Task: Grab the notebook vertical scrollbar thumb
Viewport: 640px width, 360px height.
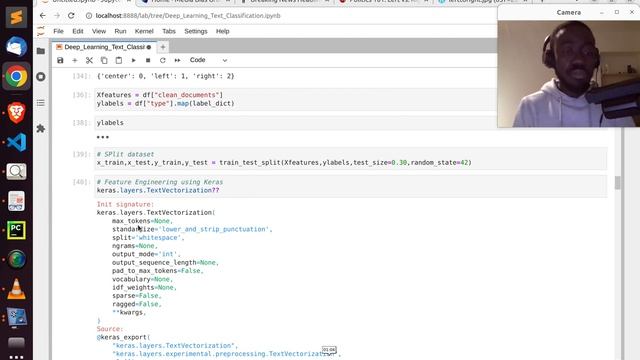Action: coord(618,182)
